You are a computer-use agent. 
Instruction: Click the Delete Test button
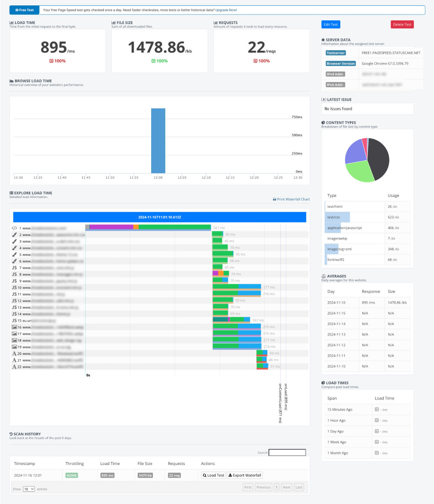[x=402, y=24]
